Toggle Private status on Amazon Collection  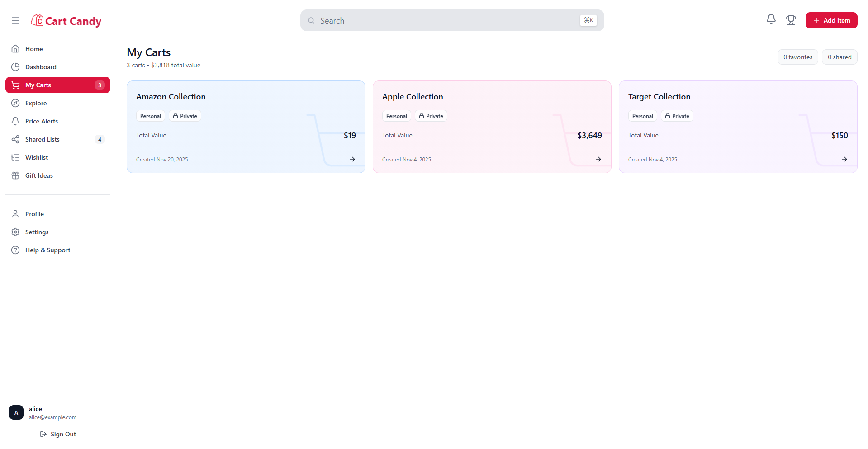[185, 116]
